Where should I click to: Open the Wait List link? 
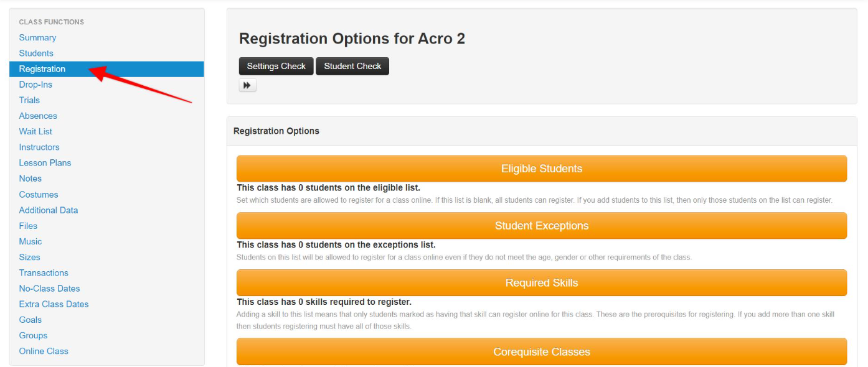(x=35, y=131)
